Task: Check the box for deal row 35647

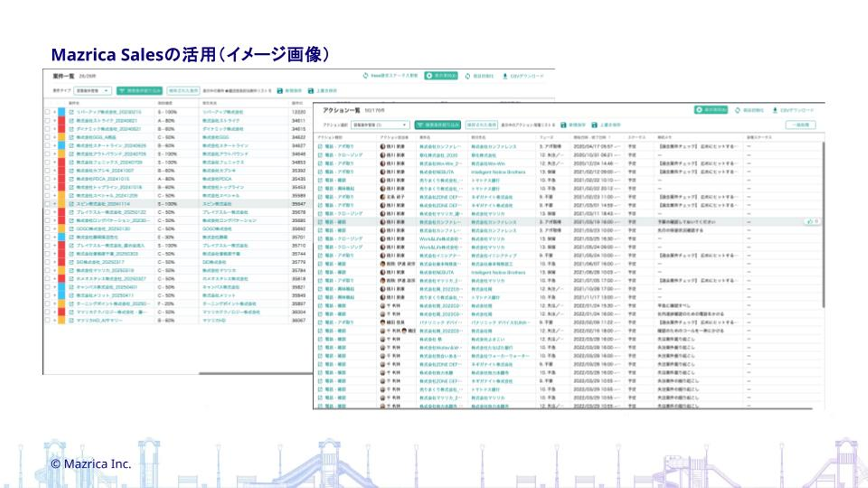Action: pos(47,204)
